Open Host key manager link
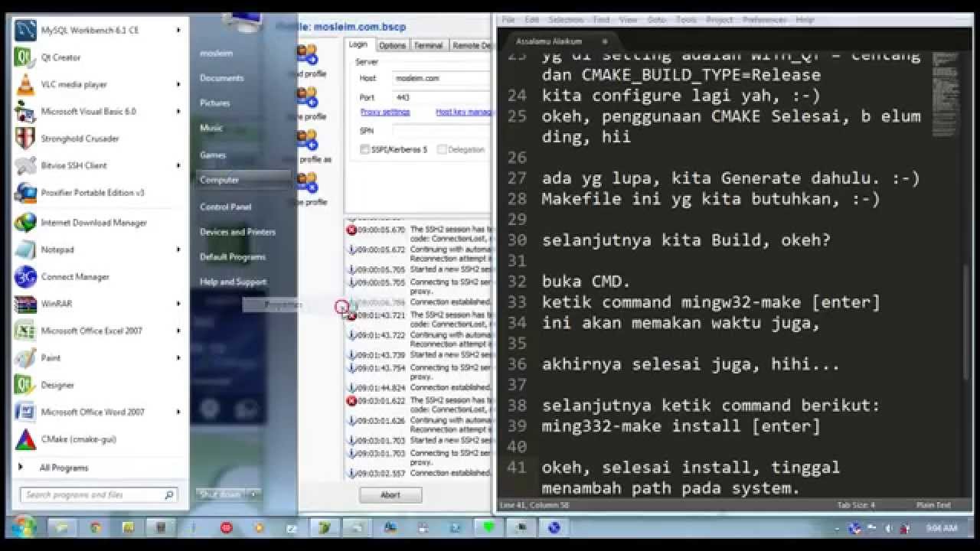Image resolution: width=980 pixels, height=551 pixels. [x=464, y=112]
